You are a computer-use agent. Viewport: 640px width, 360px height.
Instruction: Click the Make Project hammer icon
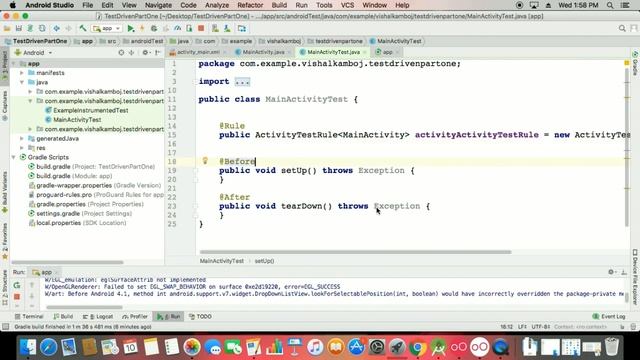click(83, 29)
